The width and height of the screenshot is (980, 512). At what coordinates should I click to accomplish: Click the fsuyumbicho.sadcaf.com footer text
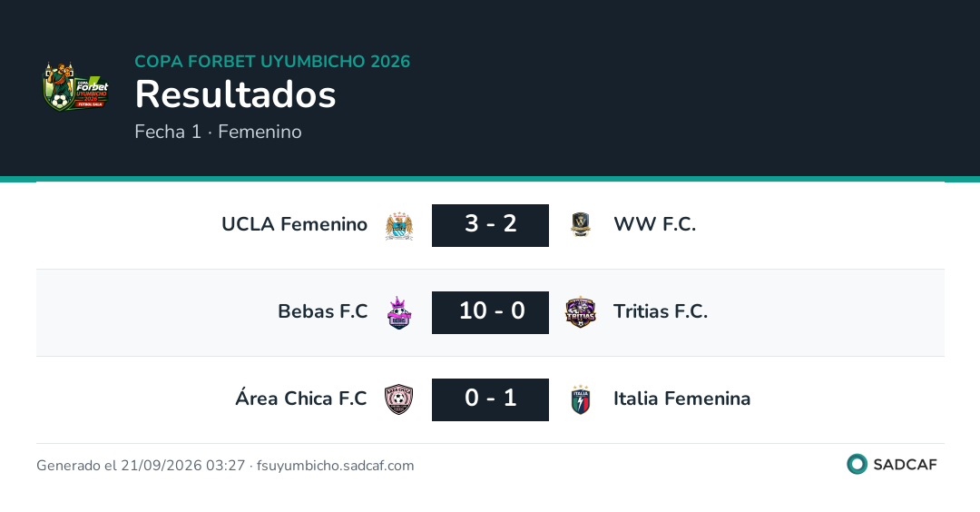(x=336, y=466)
